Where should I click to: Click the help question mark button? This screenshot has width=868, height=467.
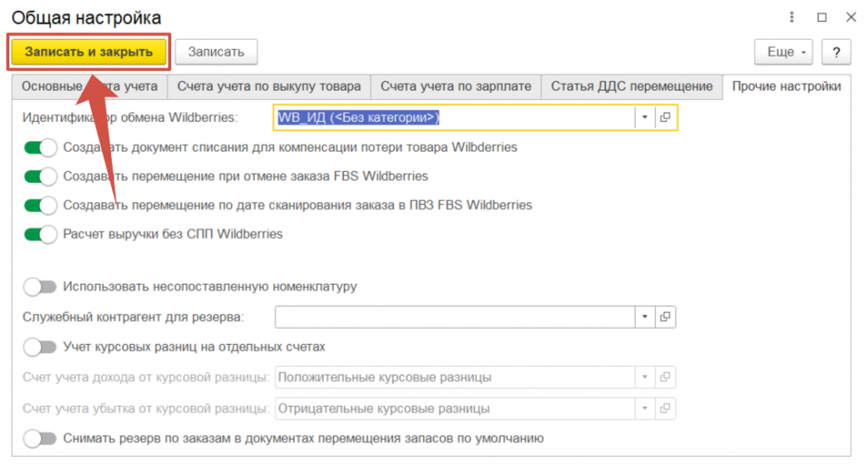click(836, 52)
